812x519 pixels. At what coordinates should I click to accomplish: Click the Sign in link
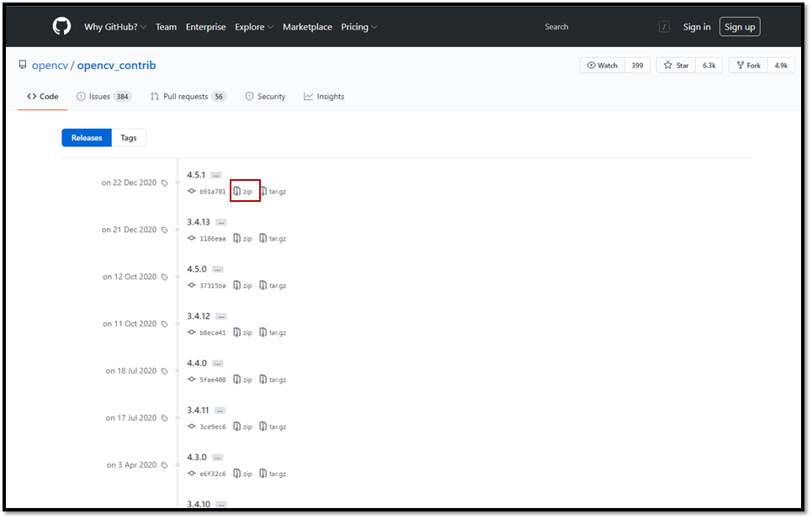tap(697, 27)
